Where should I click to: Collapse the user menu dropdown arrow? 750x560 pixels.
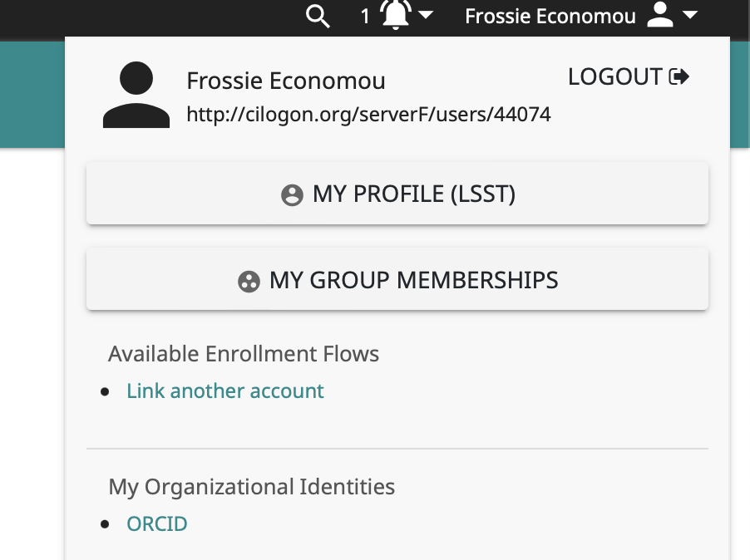pos(688,16)
